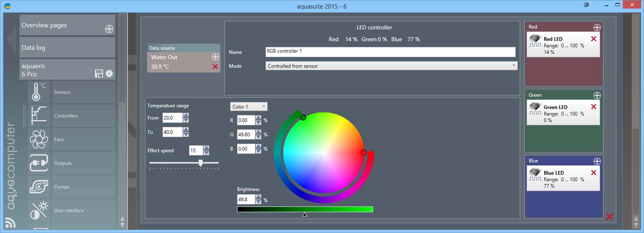Remove Water Out data source
644x233 pixels.
[x=215, y=67]
